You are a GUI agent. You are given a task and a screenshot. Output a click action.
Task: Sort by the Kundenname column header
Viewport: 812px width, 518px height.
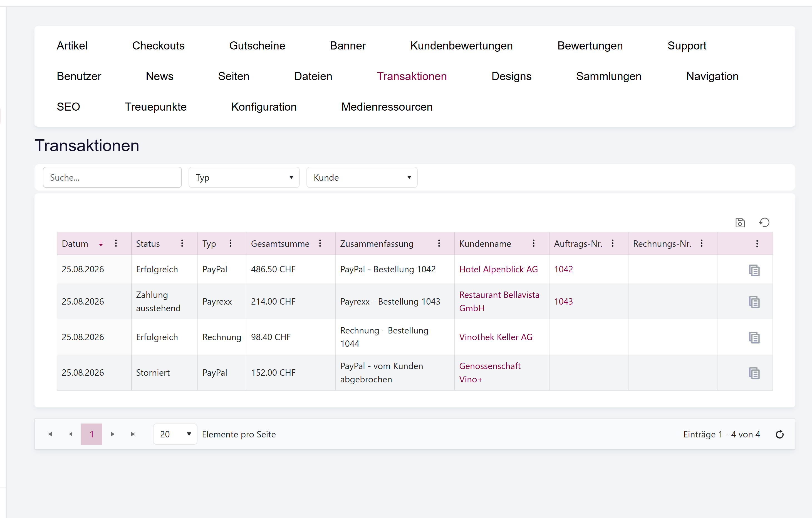tap(485, 244)
